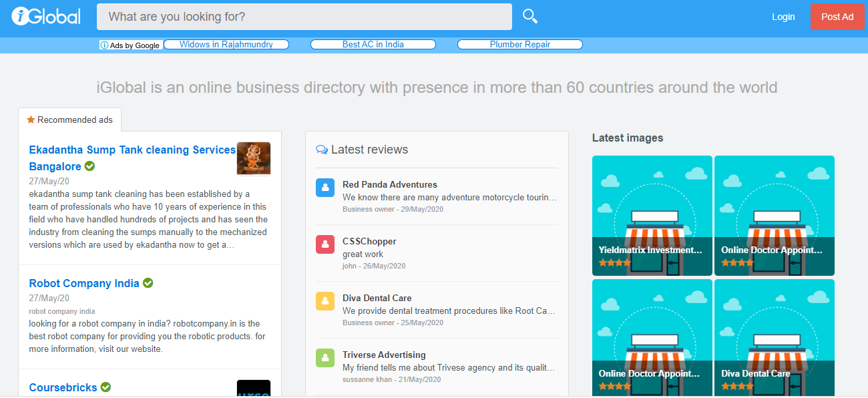868x398 pixels.
Task: Click the iGlobal logo
Action: tap(46, 16)
